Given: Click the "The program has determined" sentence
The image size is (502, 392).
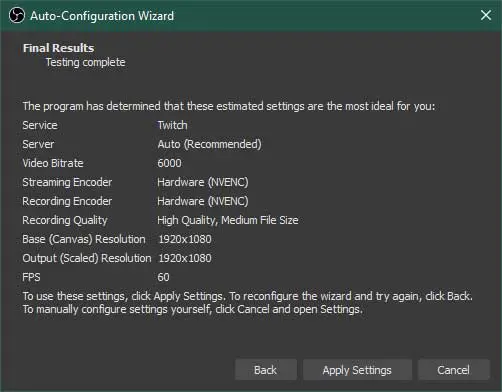Looking at the screenshot, I should 229,106.
